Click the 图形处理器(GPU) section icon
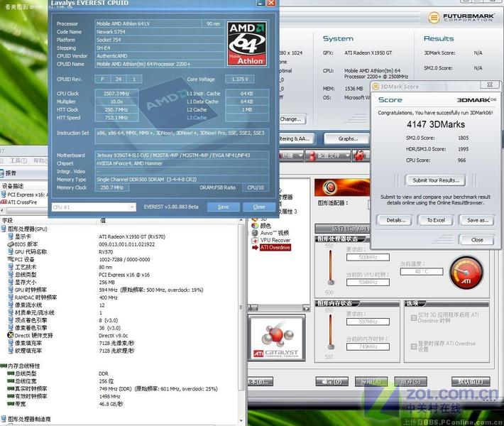Viewport: 504px width, 426px height. [4, 229]
